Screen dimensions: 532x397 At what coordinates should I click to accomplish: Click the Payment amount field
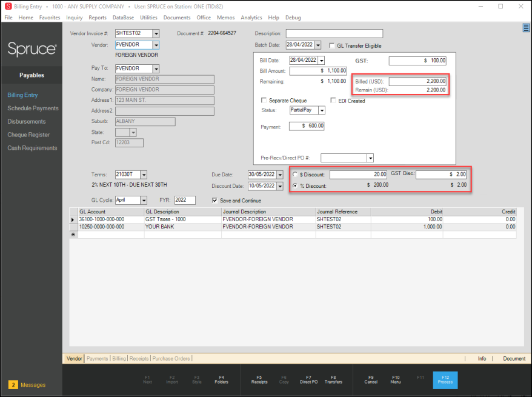[x=307, y=126]
